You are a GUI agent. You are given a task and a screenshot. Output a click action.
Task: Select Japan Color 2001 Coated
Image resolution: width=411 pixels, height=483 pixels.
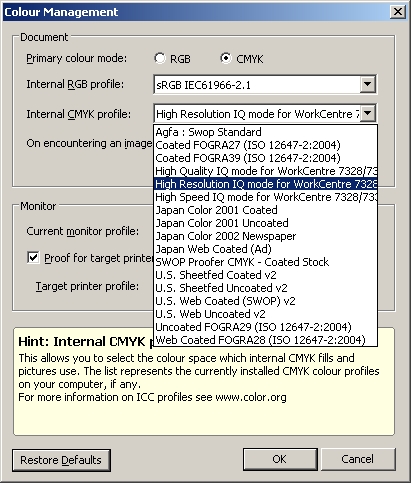click(265, 210)
